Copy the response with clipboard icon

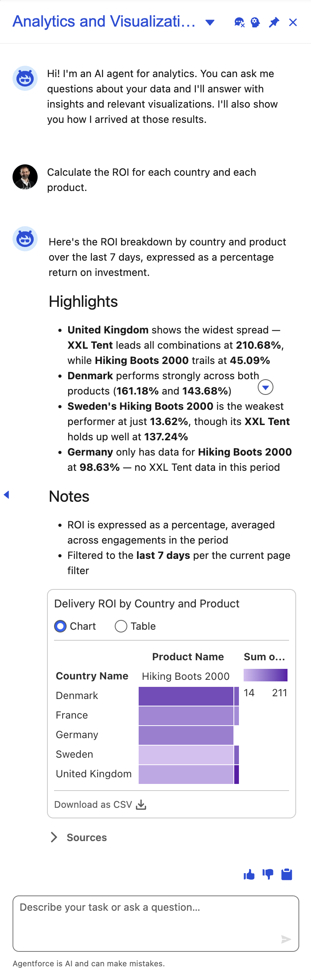287,874
